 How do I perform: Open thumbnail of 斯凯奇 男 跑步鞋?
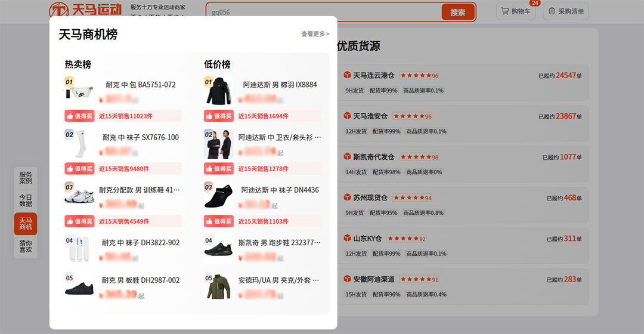218,249
